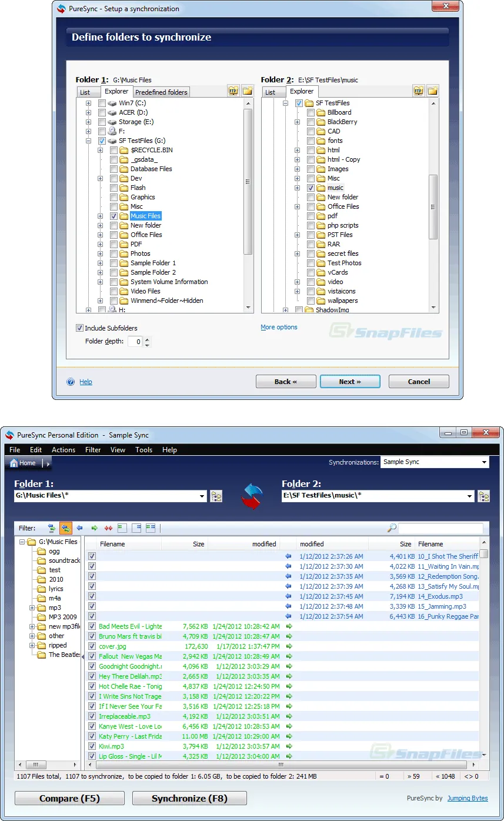
Task: Check the BlackBerry folder checkbox
Action: coord(311,122)
